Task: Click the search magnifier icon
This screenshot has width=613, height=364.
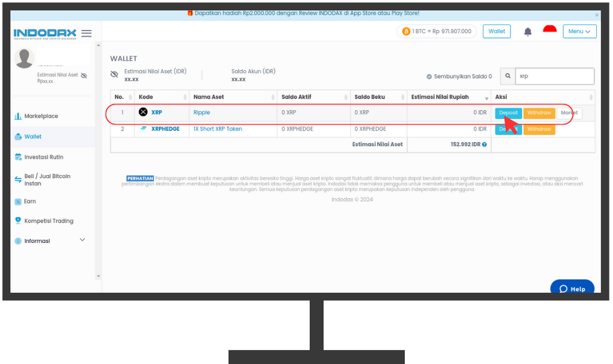Action: 507,76
